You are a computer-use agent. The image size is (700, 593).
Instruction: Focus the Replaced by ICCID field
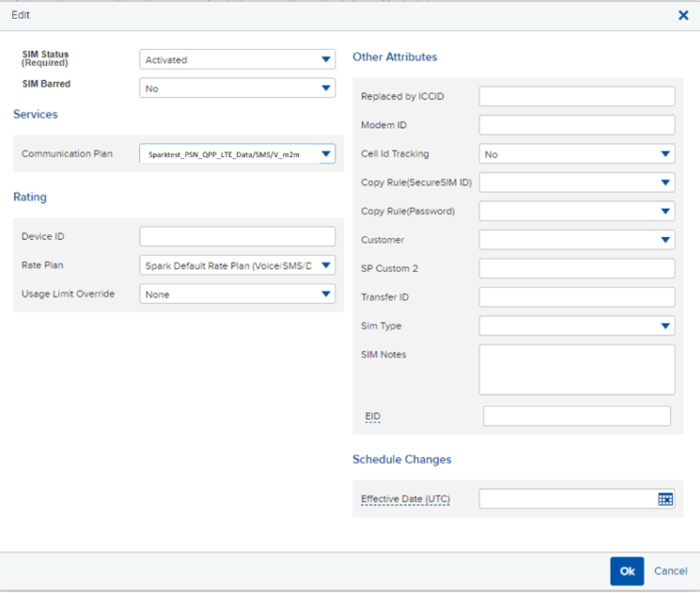(576, 96)
